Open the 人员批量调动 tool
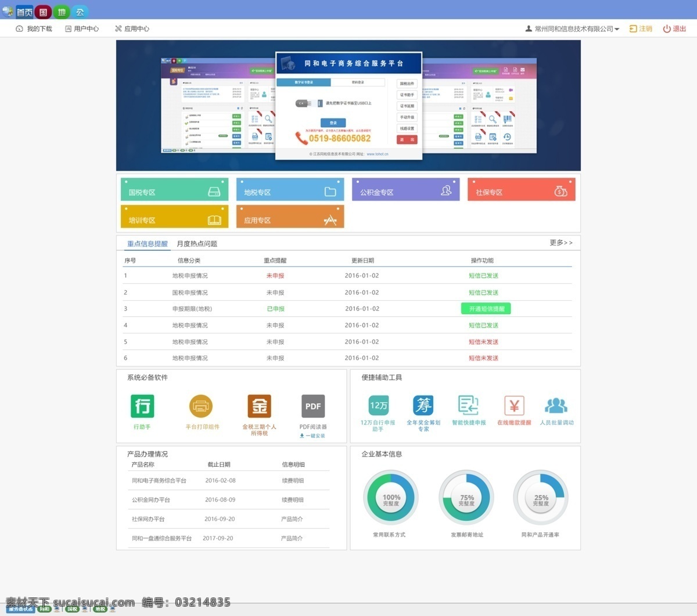This screenshot has height=616, width=697. point(556,405)
